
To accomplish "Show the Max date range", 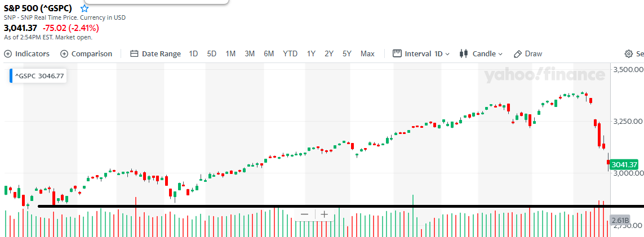I will (x=367, y=53).
